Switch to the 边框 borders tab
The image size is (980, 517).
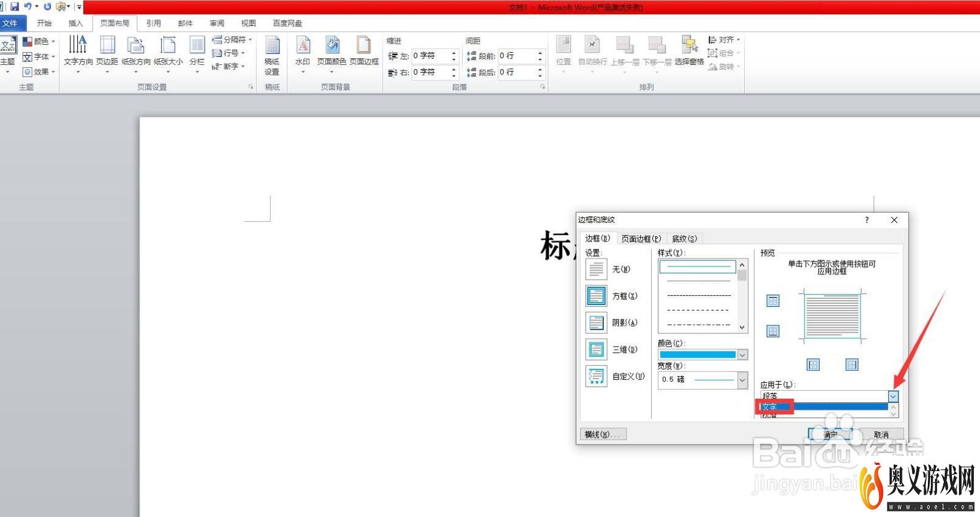[597, 238]
